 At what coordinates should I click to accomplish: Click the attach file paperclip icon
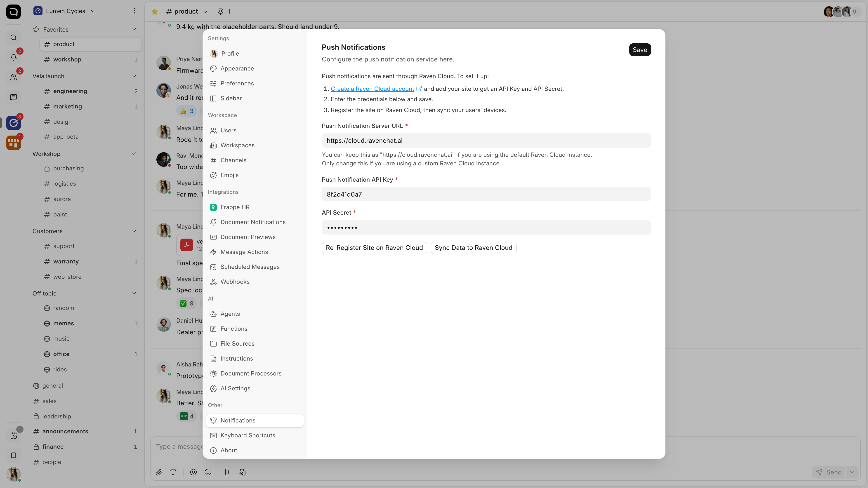click(x=159, y=472)
